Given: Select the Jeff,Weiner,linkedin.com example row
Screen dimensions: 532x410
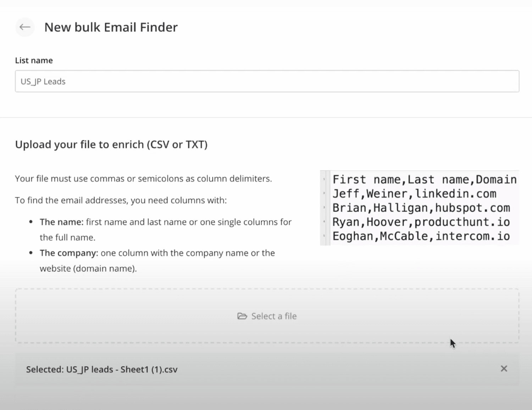Looking at the screenshot, I should [x=414, y=194].
